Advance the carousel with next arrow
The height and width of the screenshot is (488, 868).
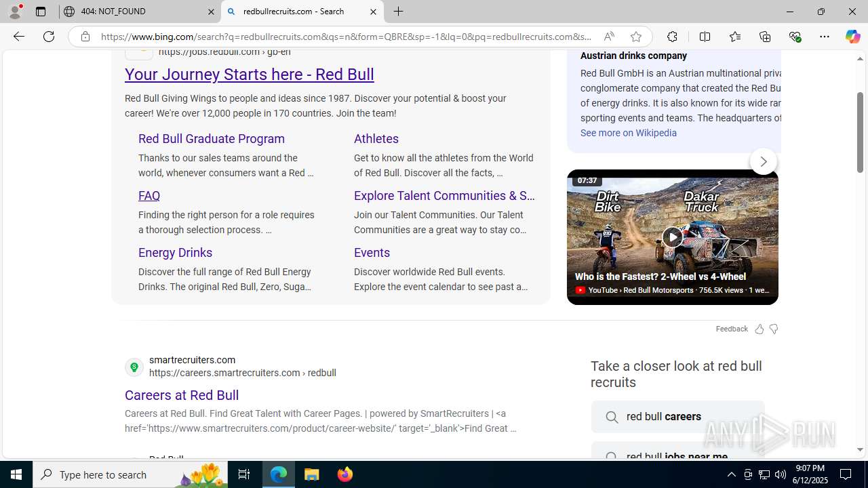pos(764,161)
